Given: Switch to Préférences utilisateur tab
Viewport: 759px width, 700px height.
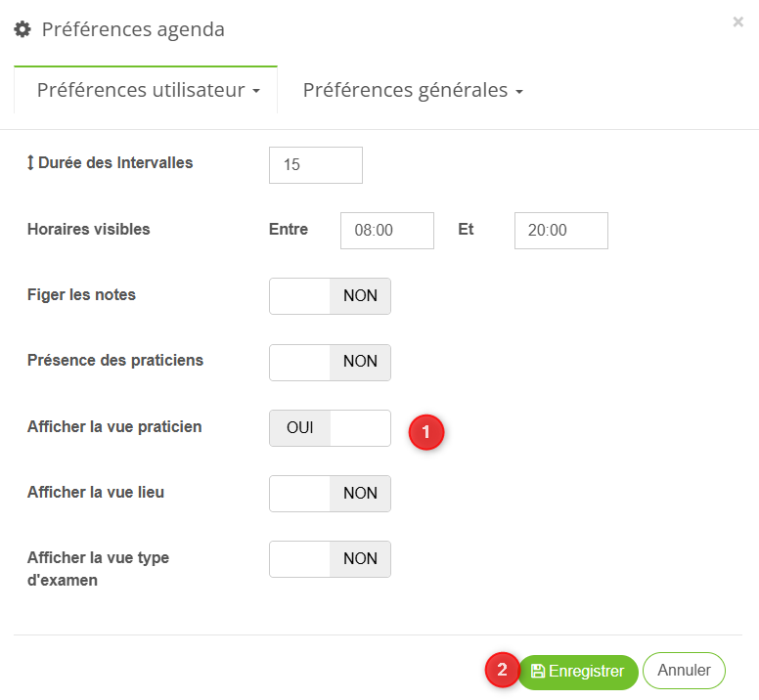Looking at the screenshot, I should coord(140,90).
